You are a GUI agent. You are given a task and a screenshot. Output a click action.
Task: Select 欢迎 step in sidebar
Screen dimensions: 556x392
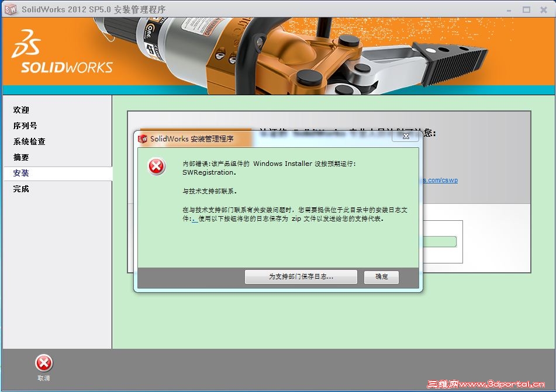click(21, 110)
